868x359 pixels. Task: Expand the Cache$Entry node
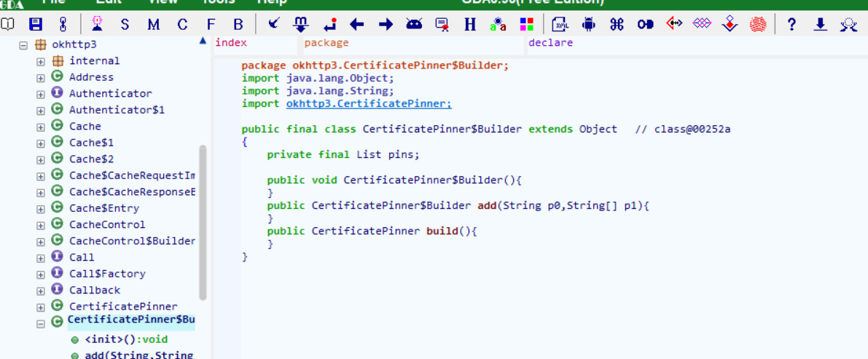click(40, 209)
